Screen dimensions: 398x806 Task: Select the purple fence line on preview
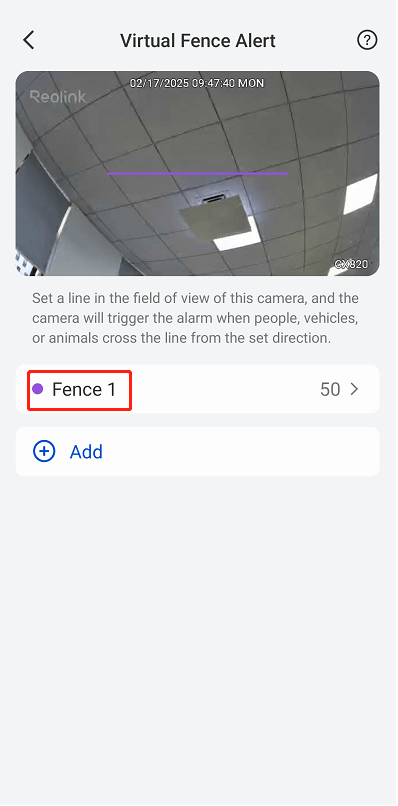pos(197,174)
